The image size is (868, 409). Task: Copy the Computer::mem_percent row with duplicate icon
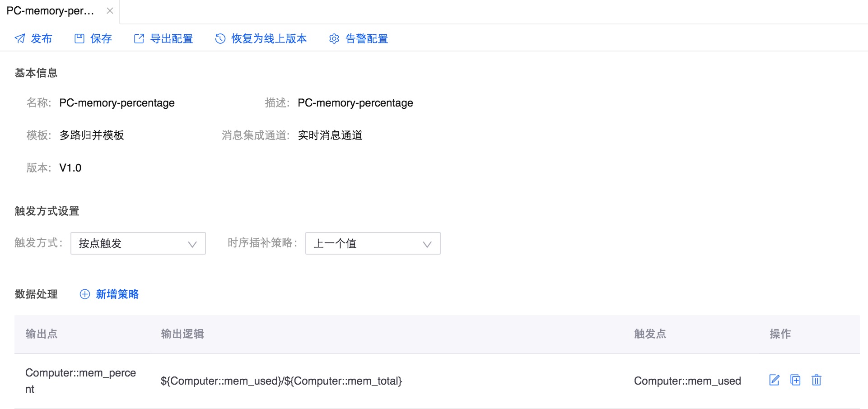[x=795, y=380]
